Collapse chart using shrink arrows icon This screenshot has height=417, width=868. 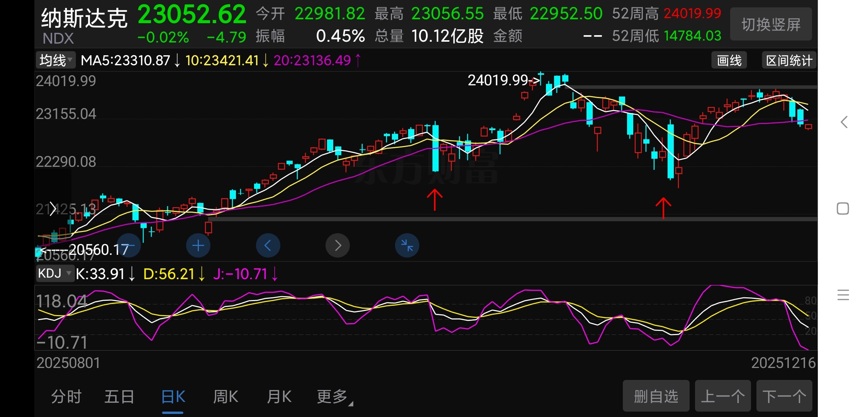pos(407,246)
